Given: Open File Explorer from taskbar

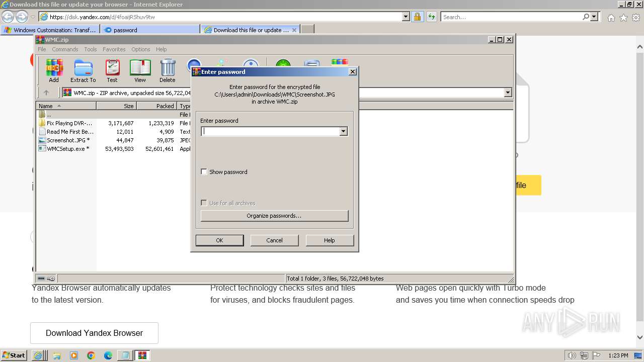Looking at the screenshot, I should (x=57, y=355).
